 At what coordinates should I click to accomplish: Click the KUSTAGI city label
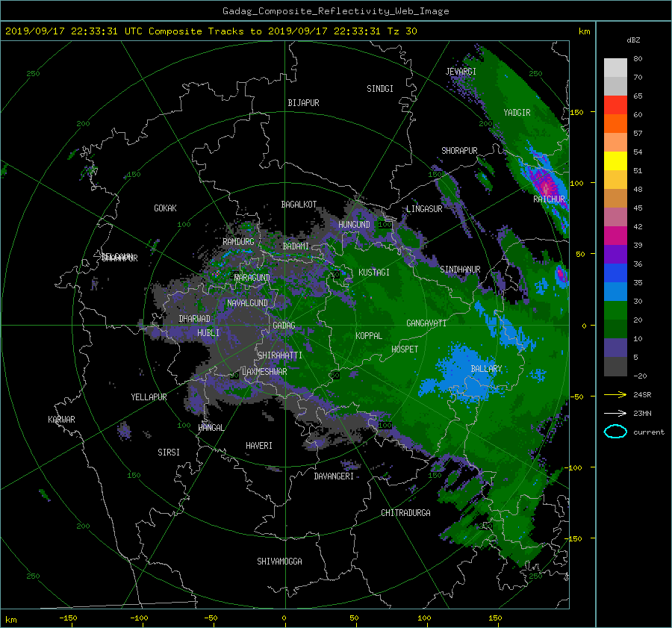[x=374, y=273]
